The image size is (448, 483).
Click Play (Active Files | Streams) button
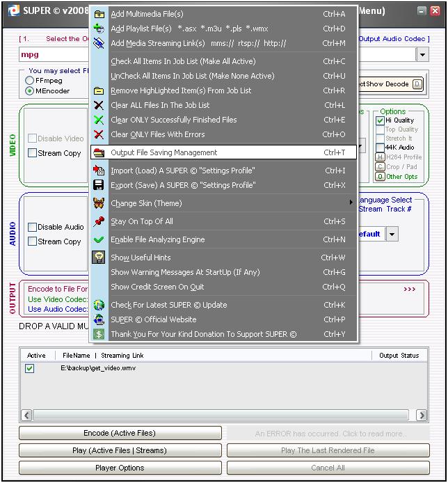pos(120,450)
